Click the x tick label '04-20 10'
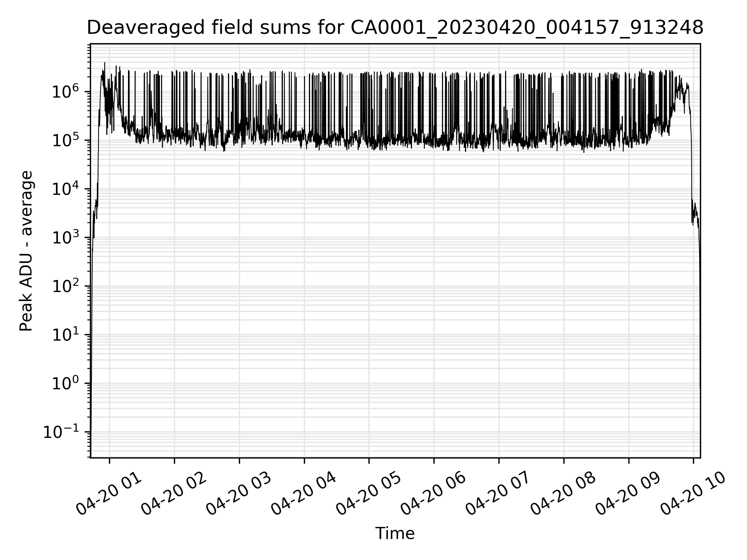The height and width of the screenshot is (560, 747). (693, 493)
